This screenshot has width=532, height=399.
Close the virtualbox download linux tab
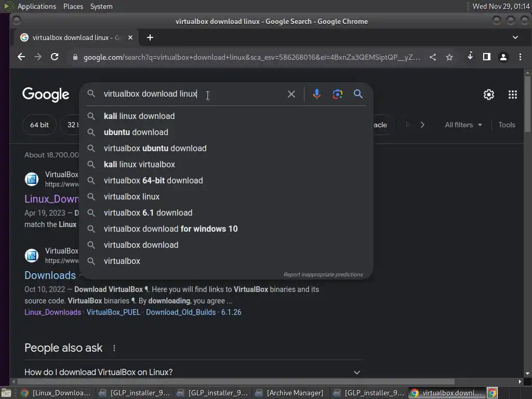pos(130,37)
